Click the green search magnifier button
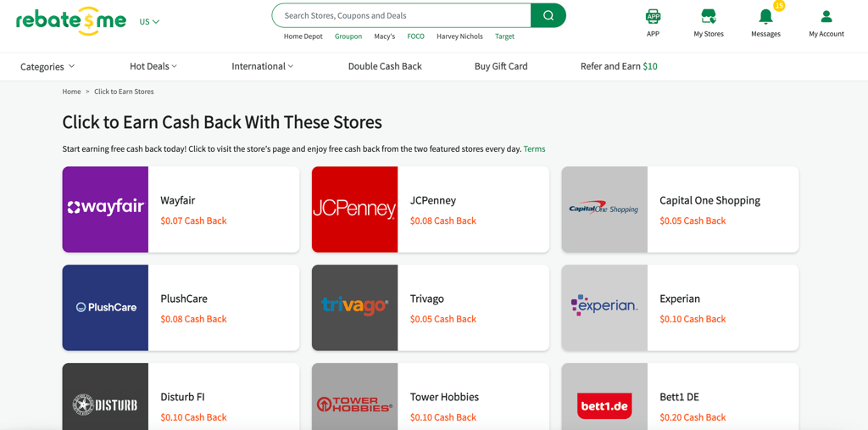The image size is (868, 430). tap(548, 15)
